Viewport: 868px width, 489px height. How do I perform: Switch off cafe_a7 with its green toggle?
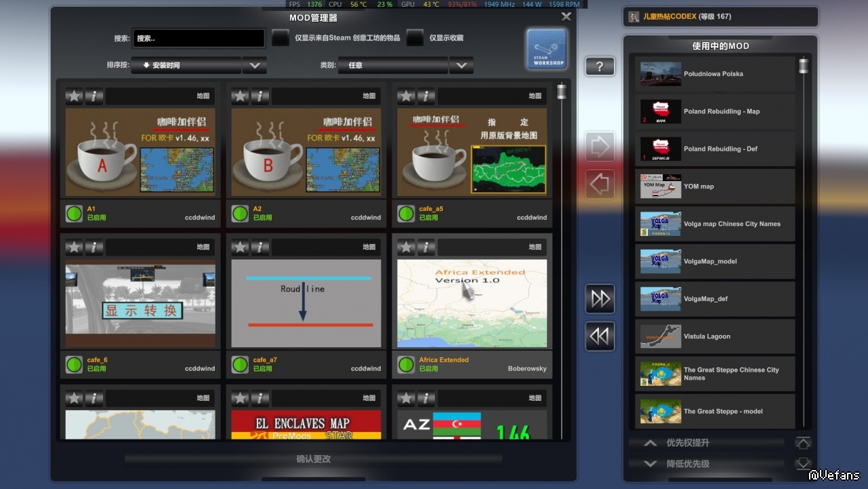coord(240,365)
